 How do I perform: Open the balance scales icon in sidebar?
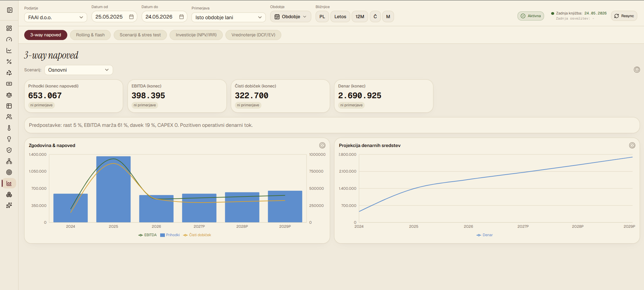pos(9,95)
